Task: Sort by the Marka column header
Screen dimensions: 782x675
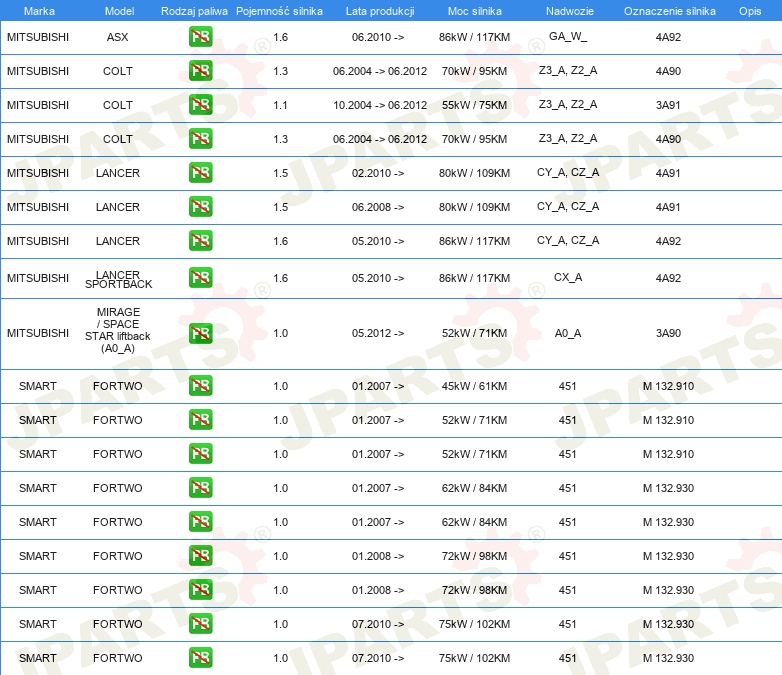Action: tap(38, 10)
